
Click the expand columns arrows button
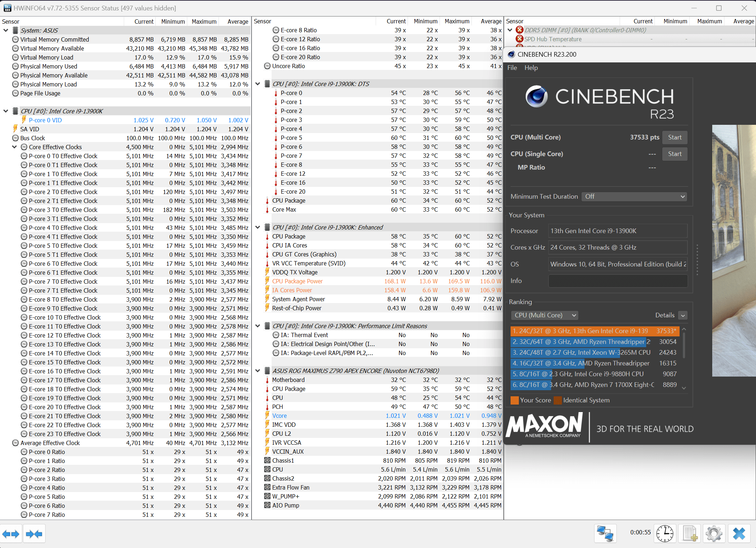[11, 534]
